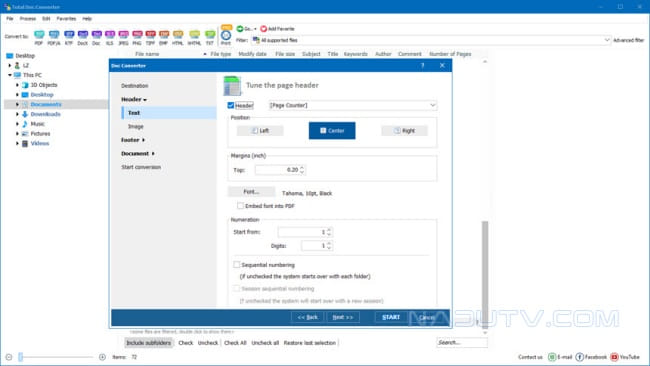
Task: Choose TXT output format icon
Action: pos(210,37)
